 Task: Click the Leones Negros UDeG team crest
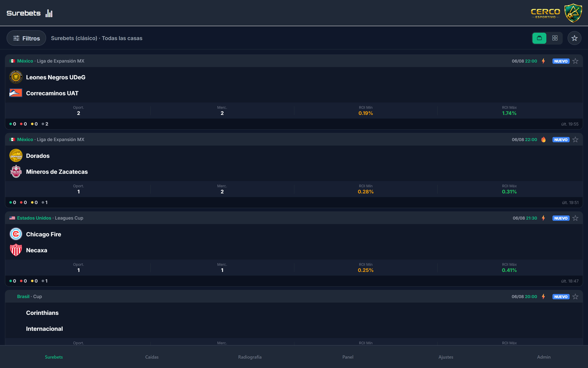click(16, 77)
